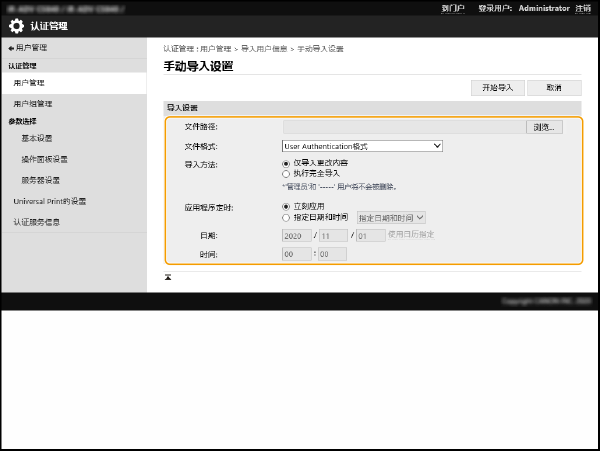Expand the 指定日期和时间 dropdown list

point(391,216)
